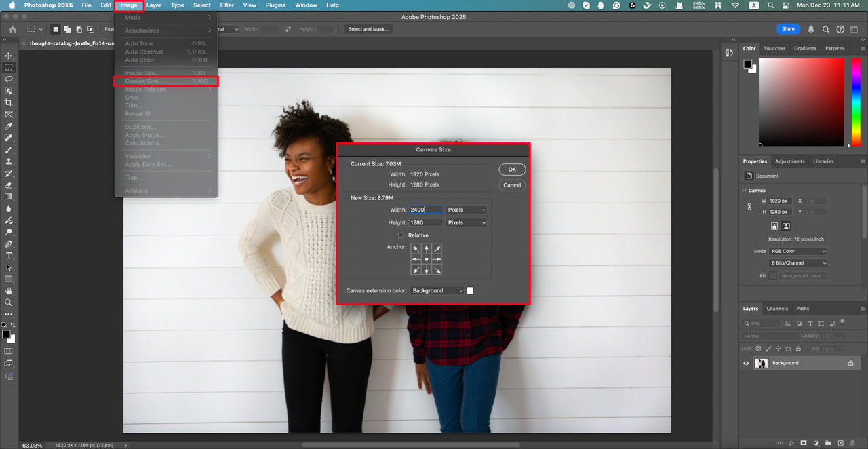868x449 pixels.
Task: Hide the Background layer eye icon
Action: click(x=747, y=363)
